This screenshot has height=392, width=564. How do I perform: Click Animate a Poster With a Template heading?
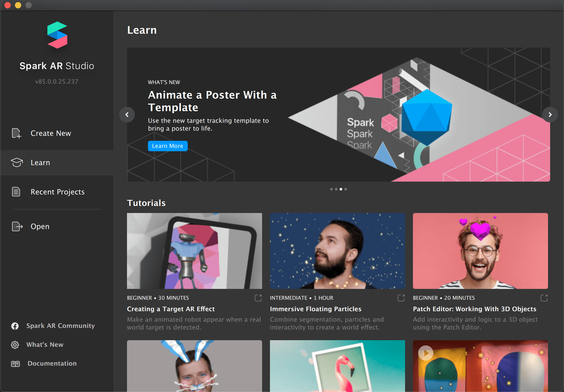tap(212, 101)
